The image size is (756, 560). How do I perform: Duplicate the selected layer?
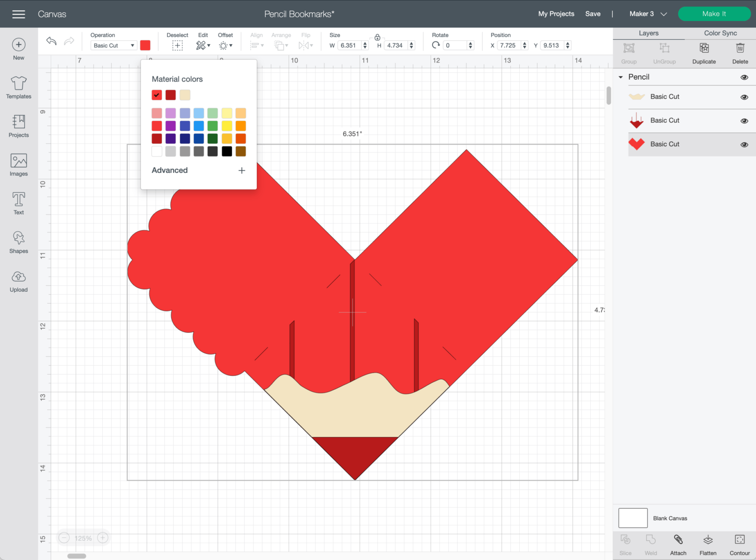(704, 53)
